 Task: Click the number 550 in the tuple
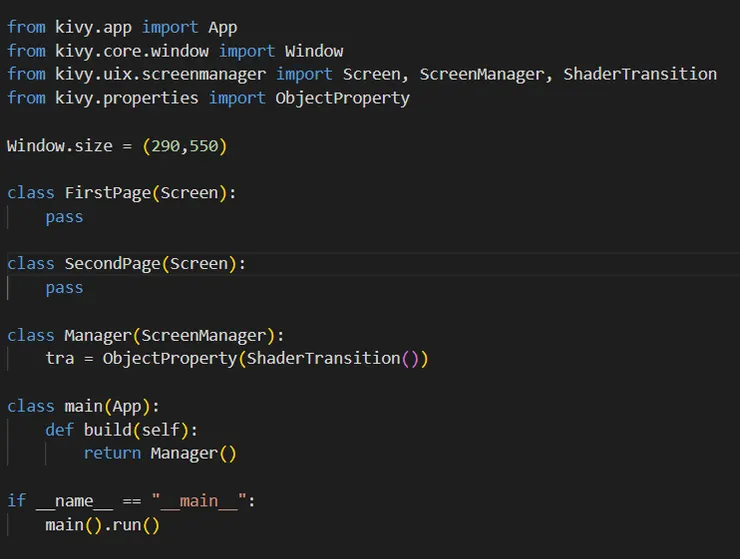coord(204,146)
